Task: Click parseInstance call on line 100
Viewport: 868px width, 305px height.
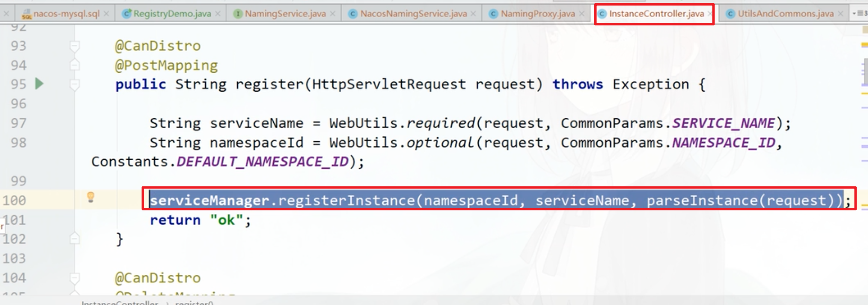Action: [x=702, y=201]
